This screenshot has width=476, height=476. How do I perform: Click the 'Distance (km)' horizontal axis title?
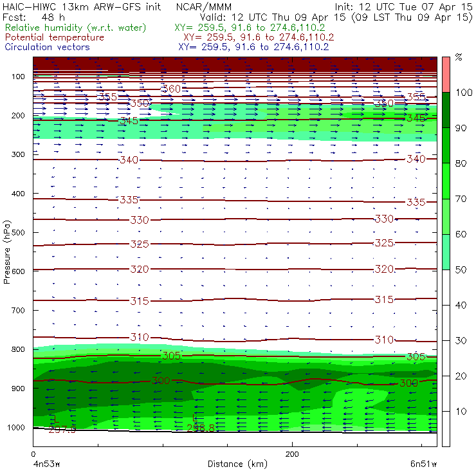[x=237, y=464]
